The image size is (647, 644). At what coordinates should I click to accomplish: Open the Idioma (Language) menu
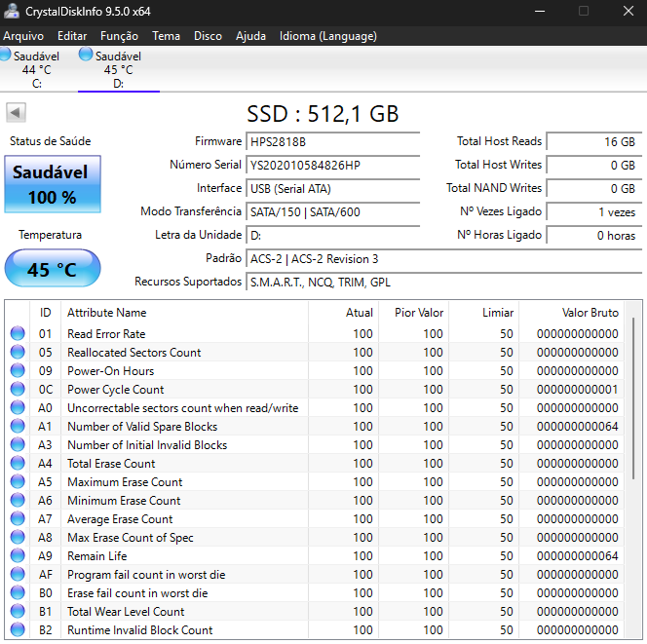328,36
